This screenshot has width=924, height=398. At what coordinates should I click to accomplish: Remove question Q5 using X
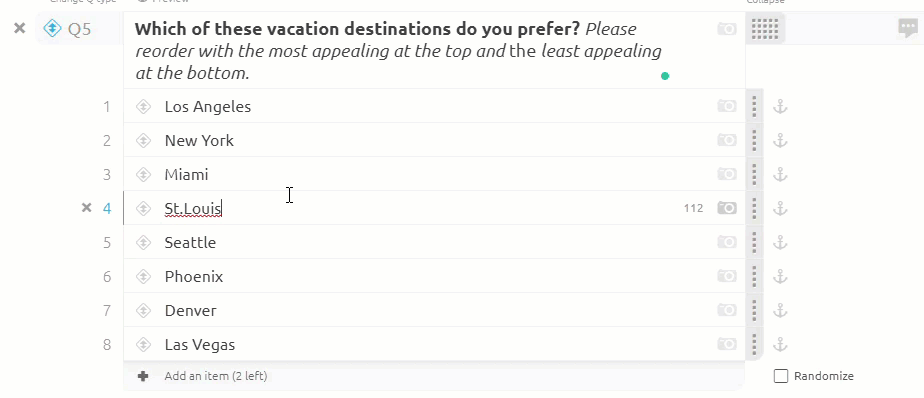tap(19, 28)
